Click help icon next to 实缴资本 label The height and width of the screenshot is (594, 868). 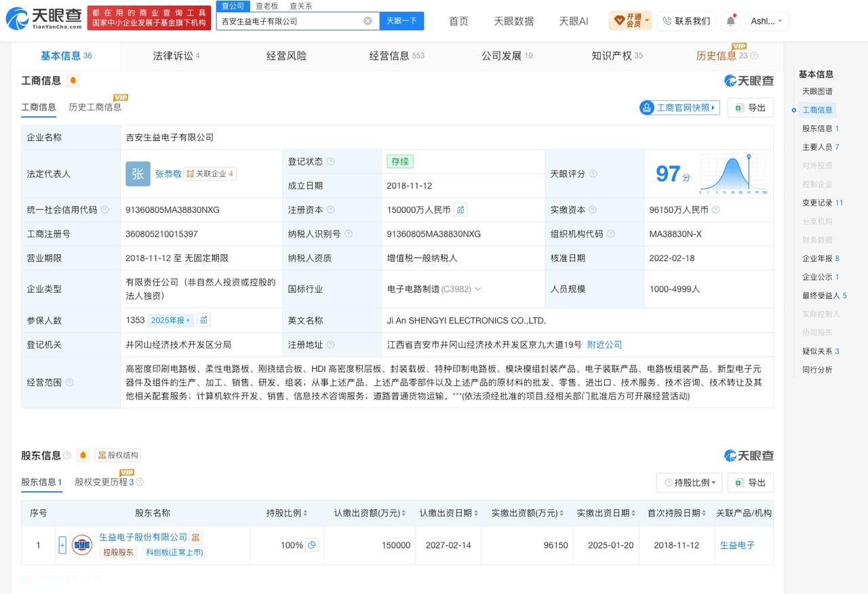[592, 210]
